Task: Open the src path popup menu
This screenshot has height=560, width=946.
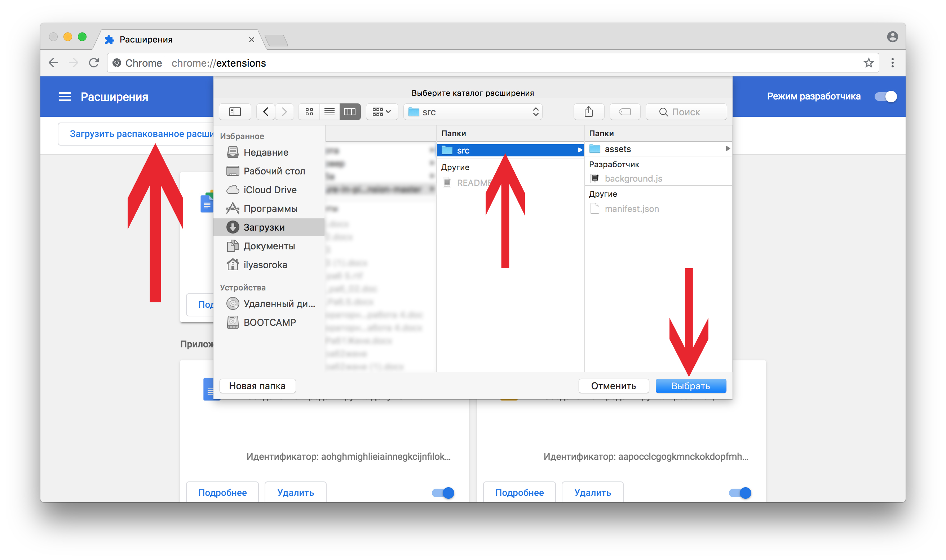Action: (x=473, y=112)
